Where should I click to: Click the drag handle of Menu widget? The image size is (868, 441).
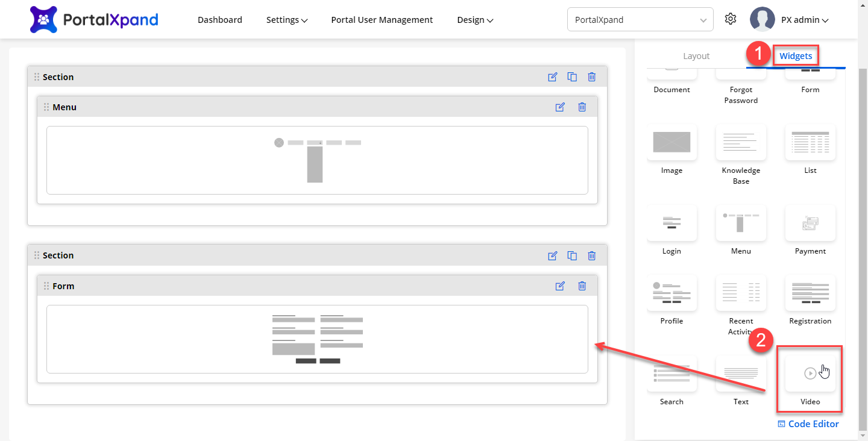46,107
